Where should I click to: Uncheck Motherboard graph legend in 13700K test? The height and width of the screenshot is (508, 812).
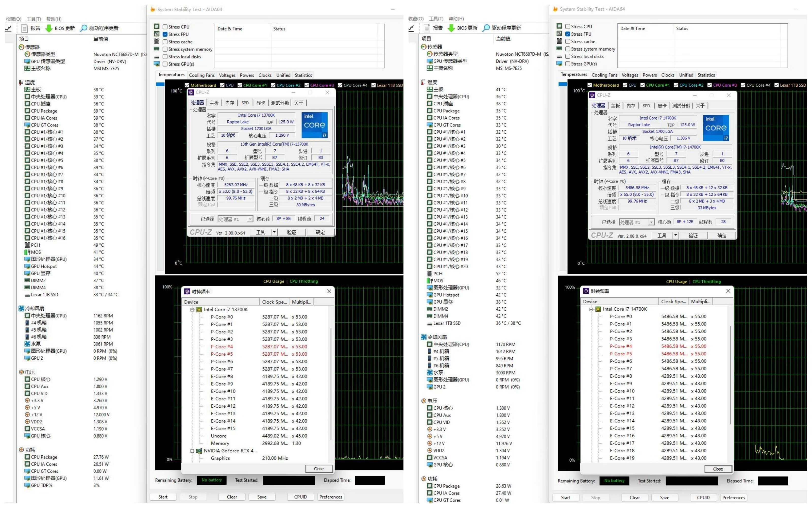click(187, 85)
